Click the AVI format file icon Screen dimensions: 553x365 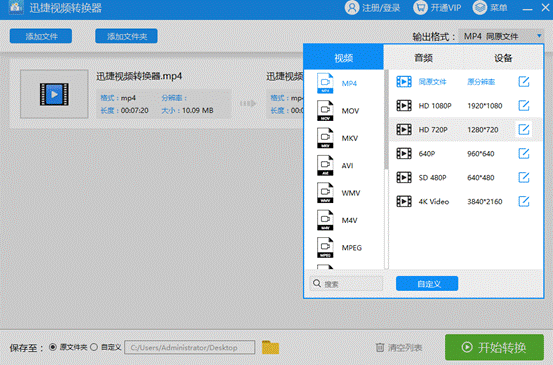[325, 165]
